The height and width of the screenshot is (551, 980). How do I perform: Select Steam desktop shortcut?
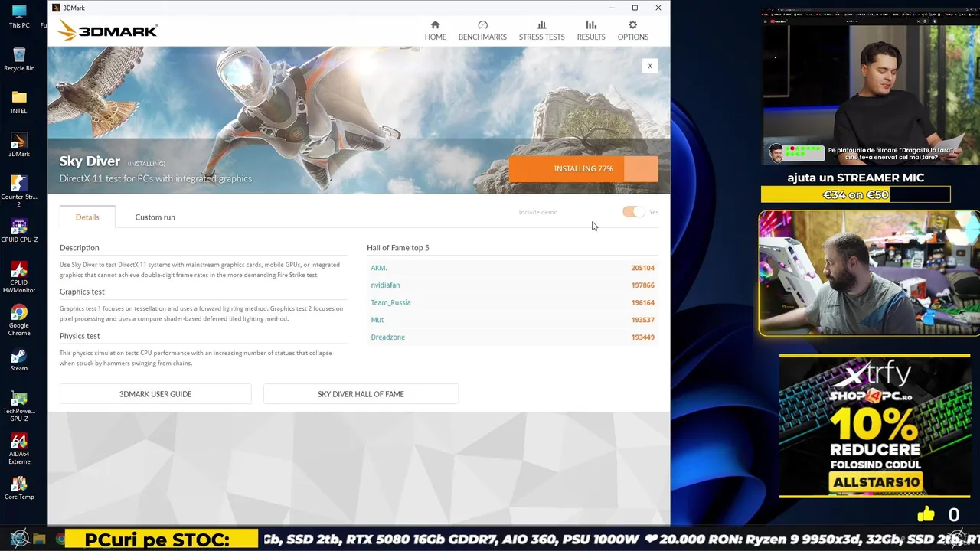pyautogui.click(x=19, y=359)
